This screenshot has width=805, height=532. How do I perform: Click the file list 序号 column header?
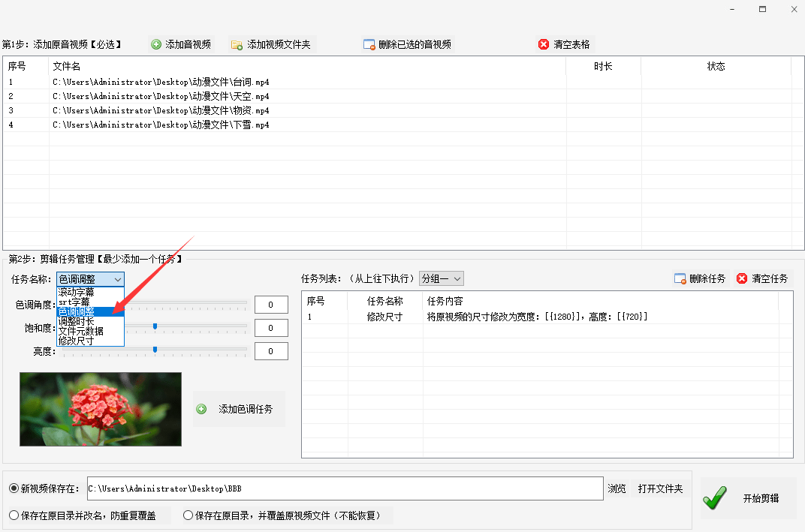pos(26,66)
